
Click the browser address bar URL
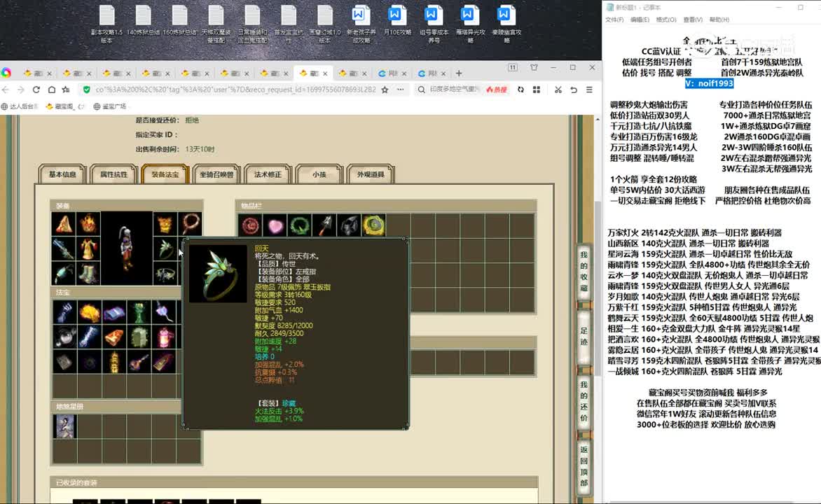click(x=235, y=90)
